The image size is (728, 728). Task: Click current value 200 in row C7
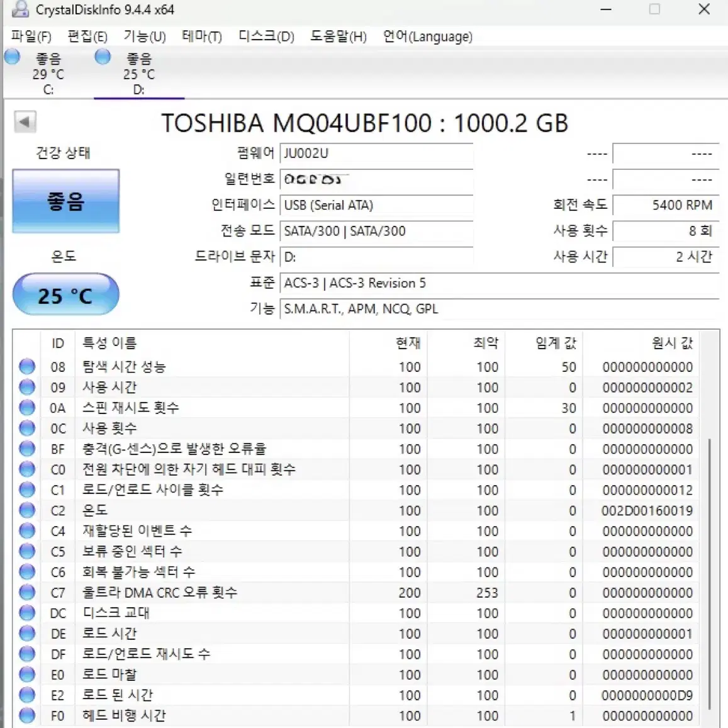[410, 593]
